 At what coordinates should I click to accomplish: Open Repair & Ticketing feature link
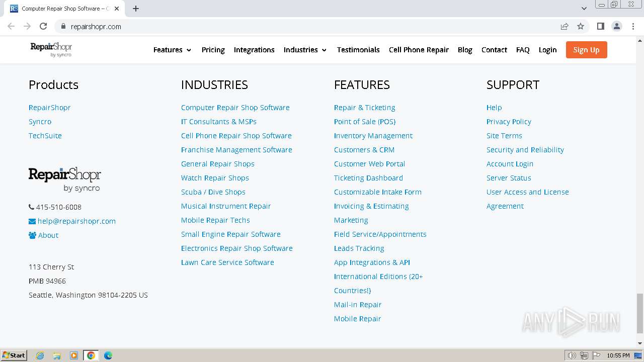coord(365,108)
